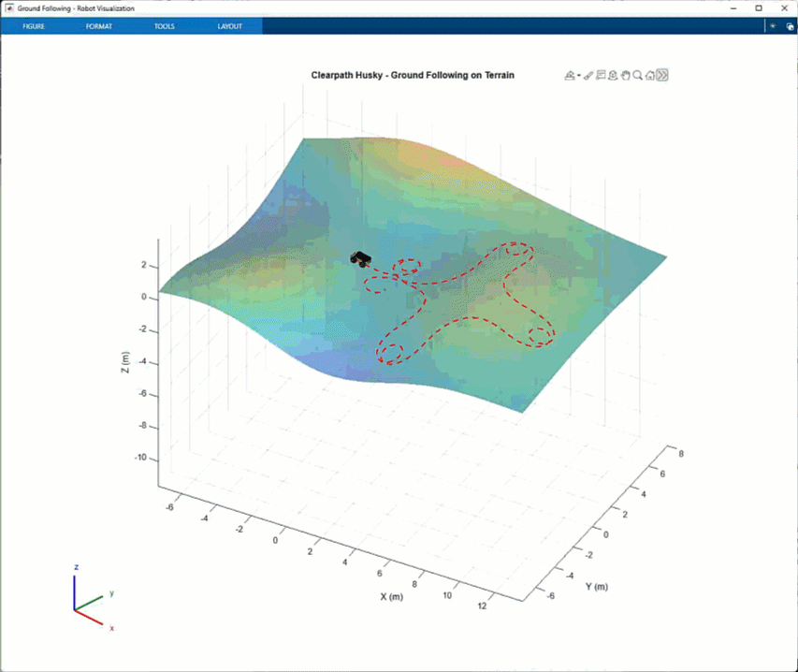Click the Z-axis tick label '-10'

[x=140, y=457]
